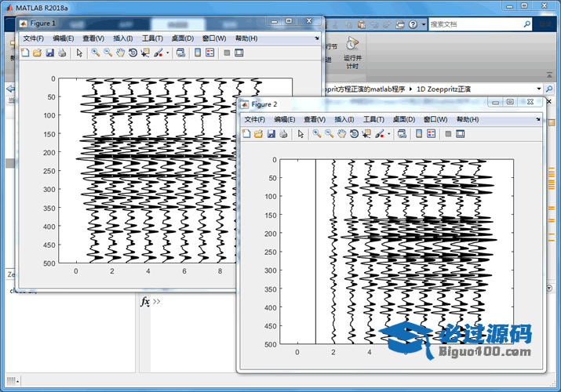Toggle Edit Plot arrow in Figure 1 toolbar
This screenshot has width=561, height=392.
point(79,53)
